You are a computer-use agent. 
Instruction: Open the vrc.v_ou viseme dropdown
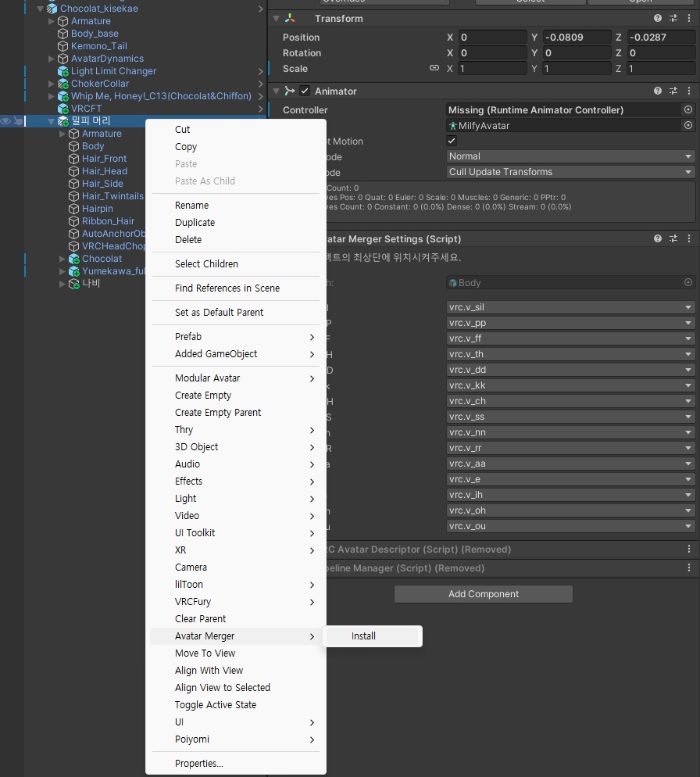coord(570,526)
